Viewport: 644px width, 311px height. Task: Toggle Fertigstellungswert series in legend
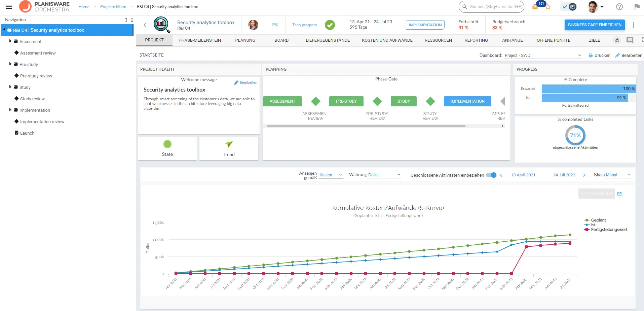[609, 230]
